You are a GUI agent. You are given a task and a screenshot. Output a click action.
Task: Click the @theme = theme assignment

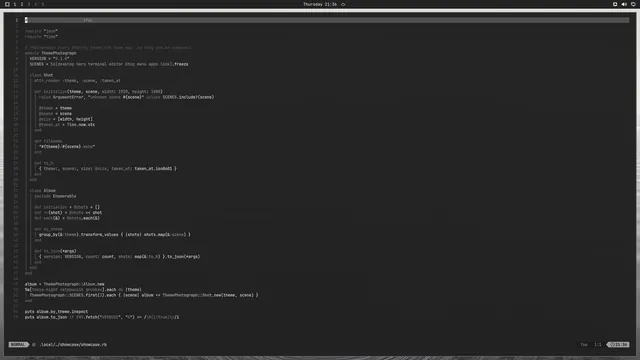[55, 108]
